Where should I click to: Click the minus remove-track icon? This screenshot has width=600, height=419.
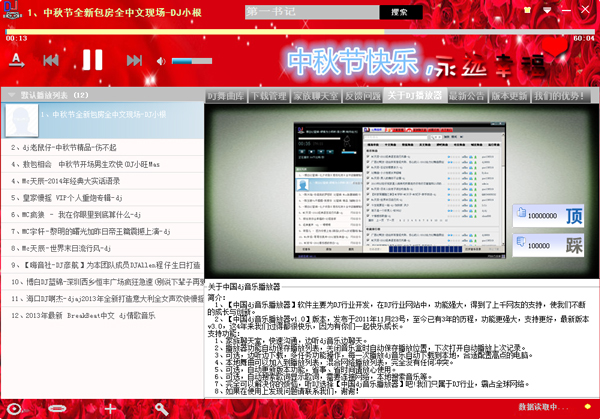tap(57, 409)
